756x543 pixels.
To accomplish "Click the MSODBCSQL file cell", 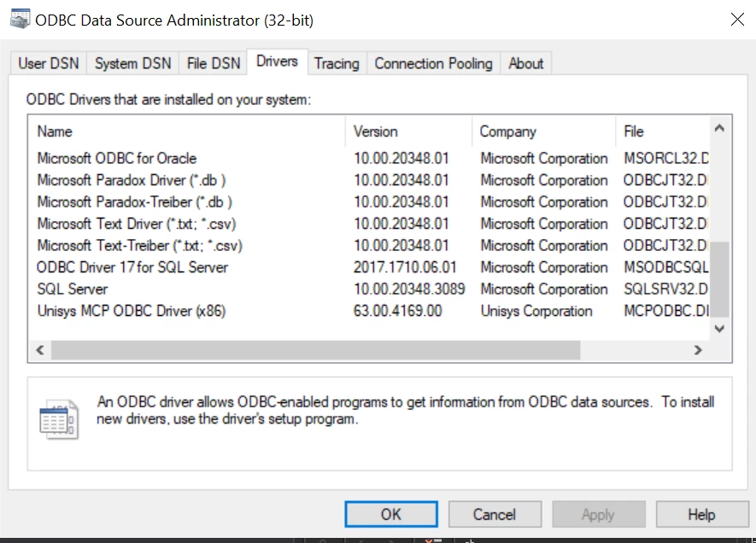I will (665, 267).
